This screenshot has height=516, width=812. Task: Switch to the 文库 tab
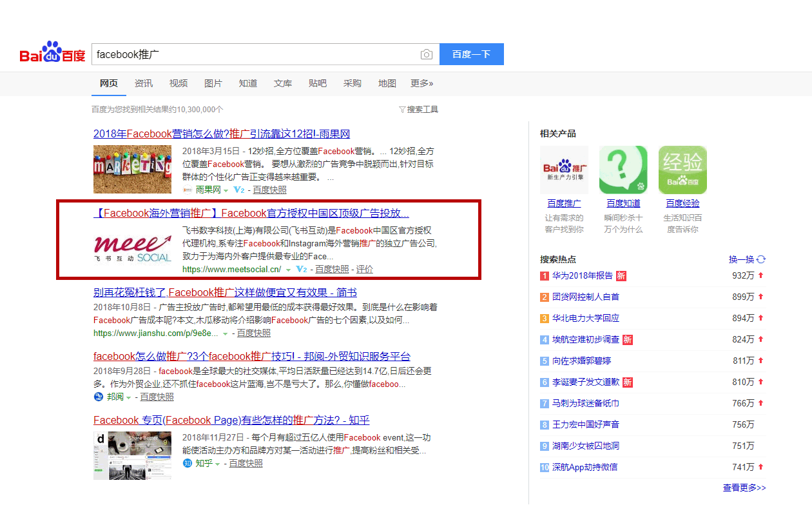(283, 83)
